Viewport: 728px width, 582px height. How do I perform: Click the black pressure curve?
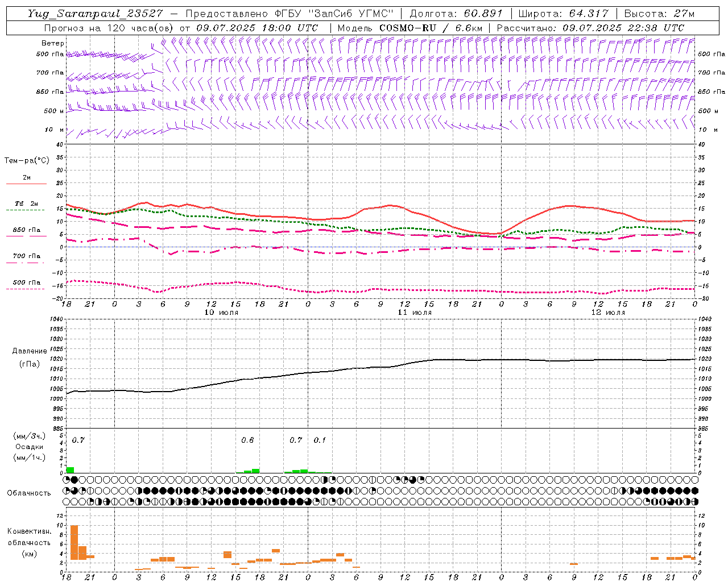(381, 367)
